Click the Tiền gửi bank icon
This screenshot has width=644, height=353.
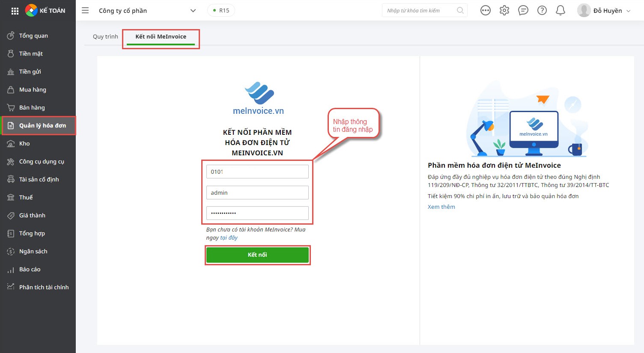(x=11, y=72)
